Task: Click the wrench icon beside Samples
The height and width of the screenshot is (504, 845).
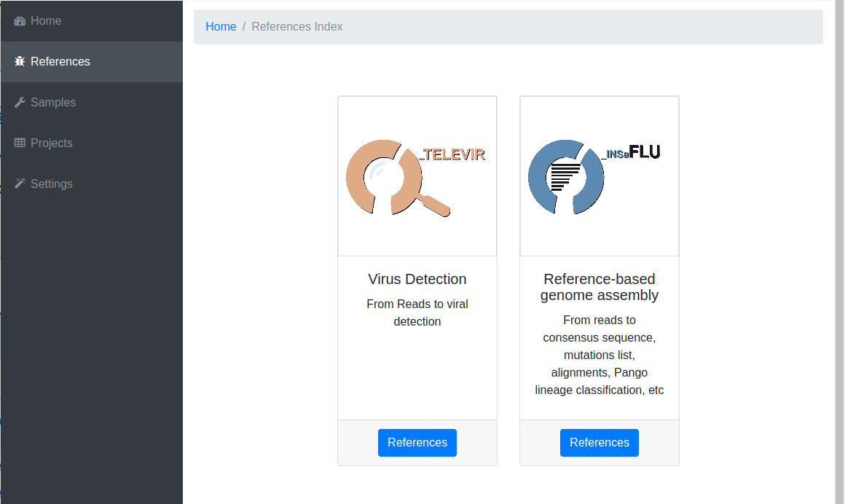Action: (20, 103)
